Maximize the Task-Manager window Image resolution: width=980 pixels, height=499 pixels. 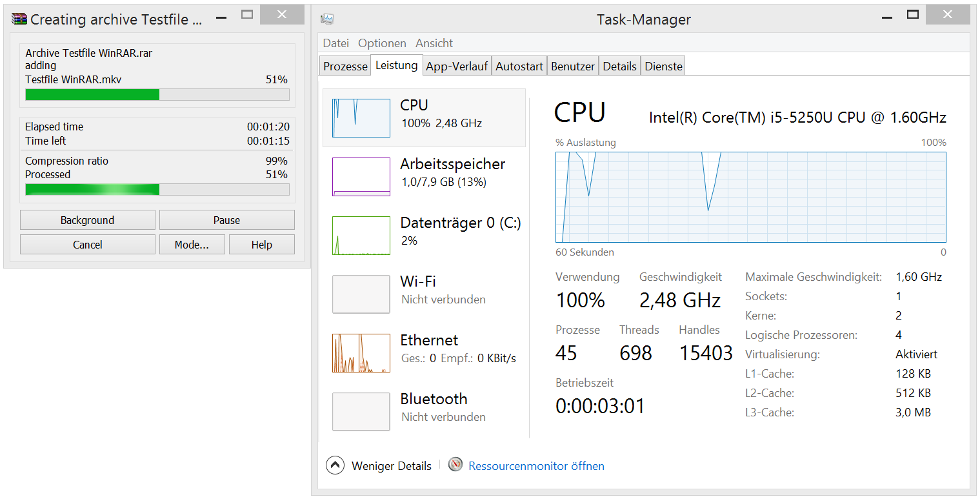(x=912, y=14)
